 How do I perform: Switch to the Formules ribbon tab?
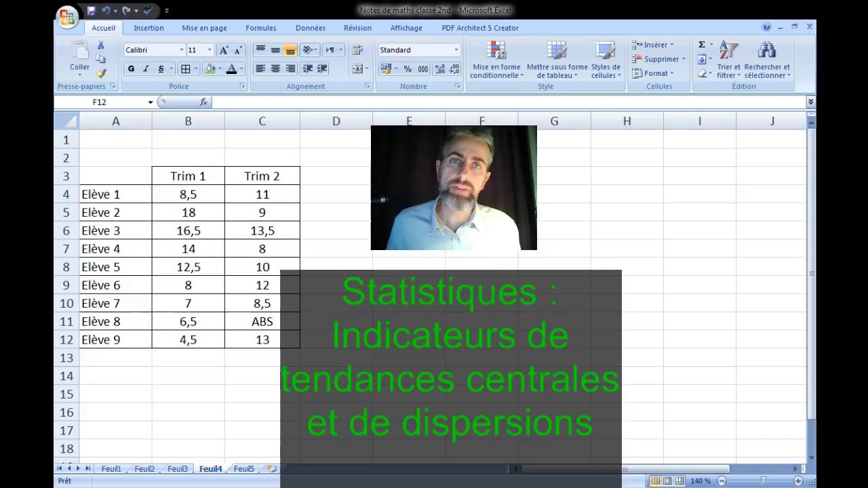tap(260, 28)
